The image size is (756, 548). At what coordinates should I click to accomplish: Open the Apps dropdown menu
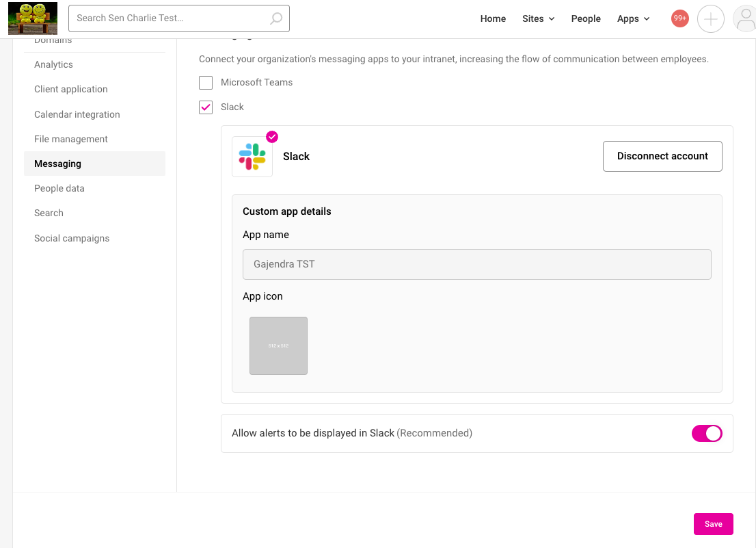pos(633,18)
